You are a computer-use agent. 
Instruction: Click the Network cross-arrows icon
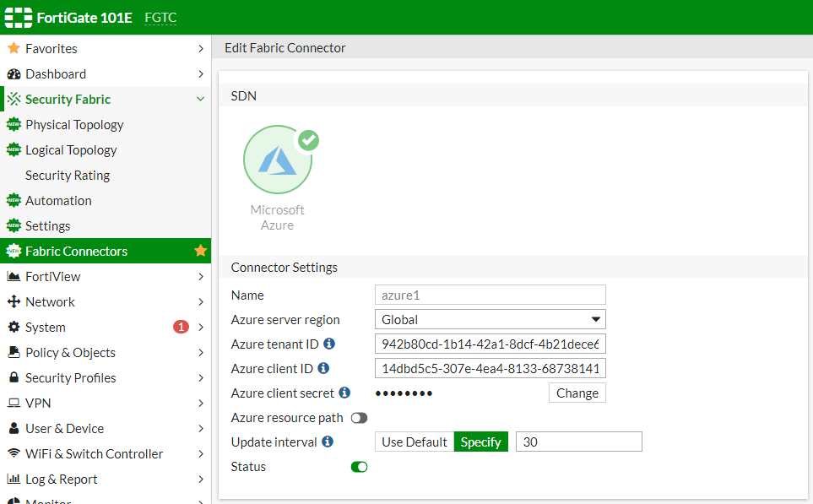pos(14,301)
